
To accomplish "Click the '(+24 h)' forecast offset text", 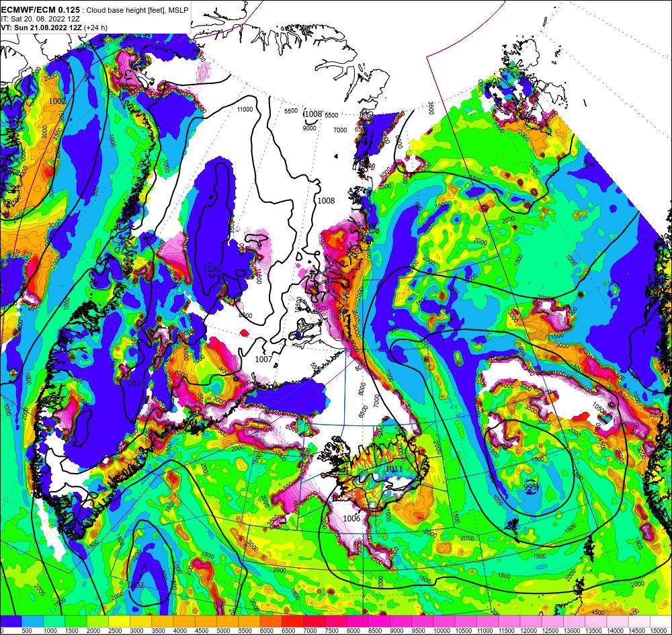I will 96,28.
